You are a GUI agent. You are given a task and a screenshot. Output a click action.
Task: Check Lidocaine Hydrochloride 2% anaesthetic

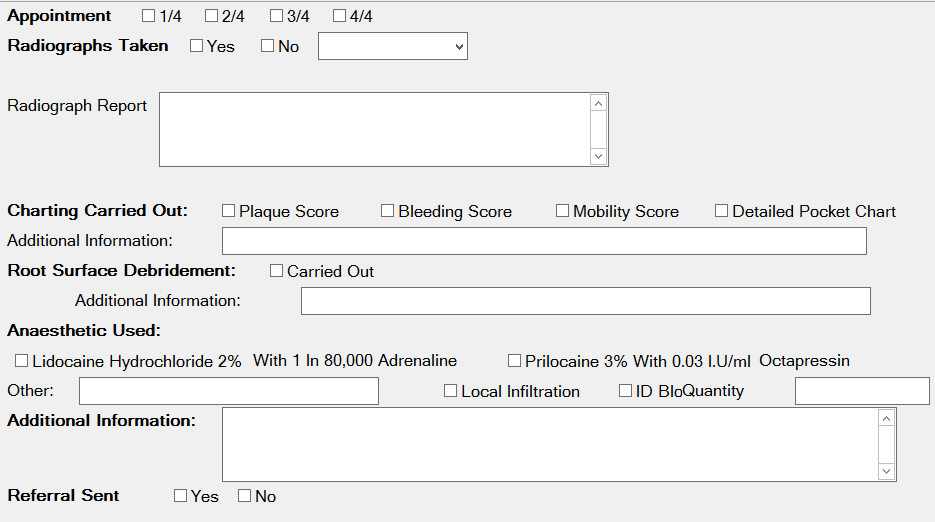pyautogui.click(x=22, y=361)
